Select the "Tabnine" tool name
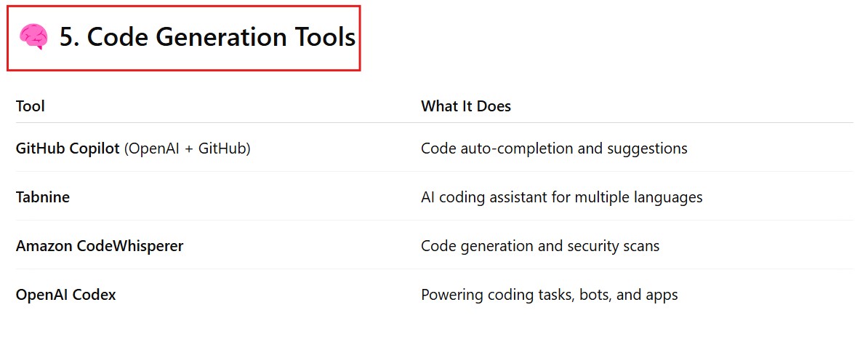Image resolution: width=868 pixels, height=361 pixels. pos(43,197)
